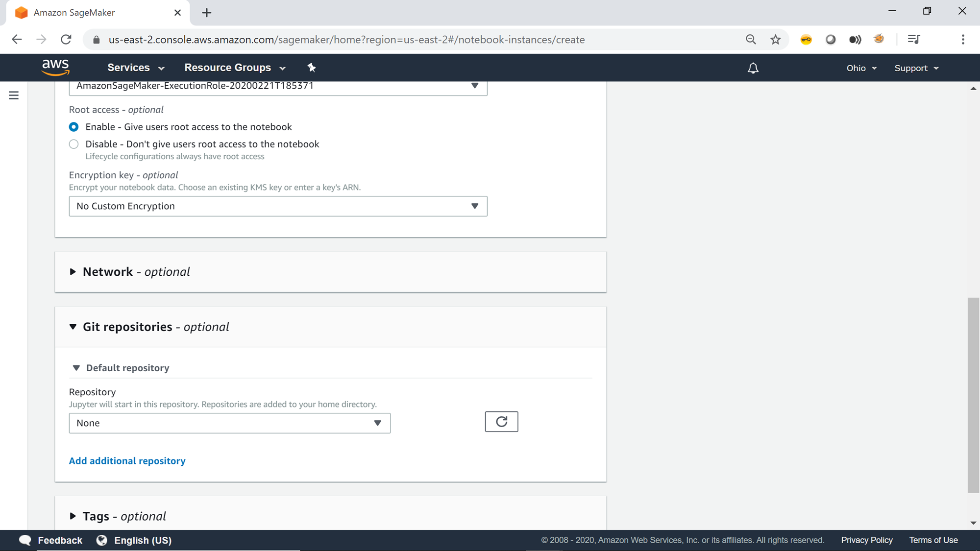Click the browser zoom magnifier icon
The height and width of the screenshot is (551, 980).
click(x=751, y=40)
